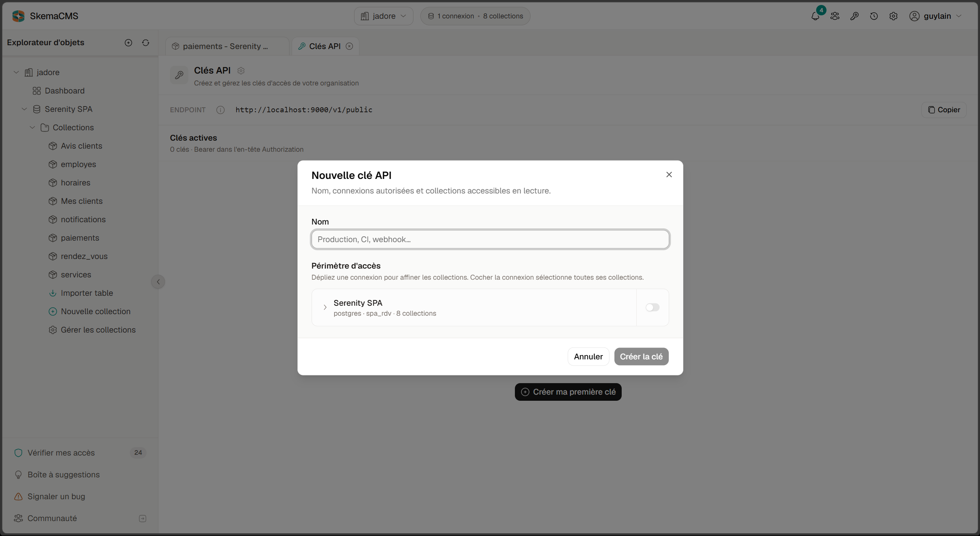The image size is (980, 536).
Task: Refresh the object explorer
Action: pos(145,43)
